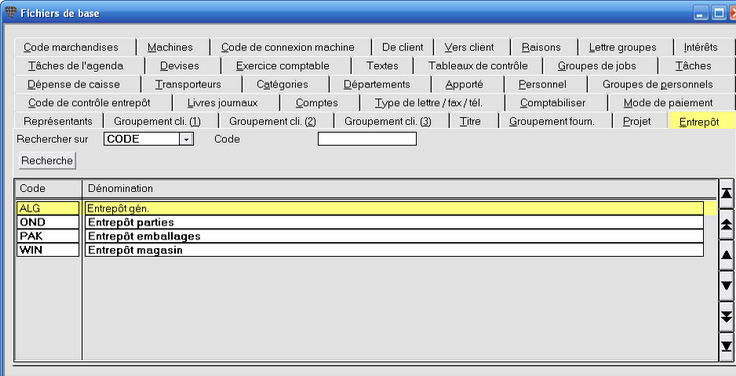Click the Code search input field
The height and width of the screenshot is (376, 736).
tap(367, 139)
